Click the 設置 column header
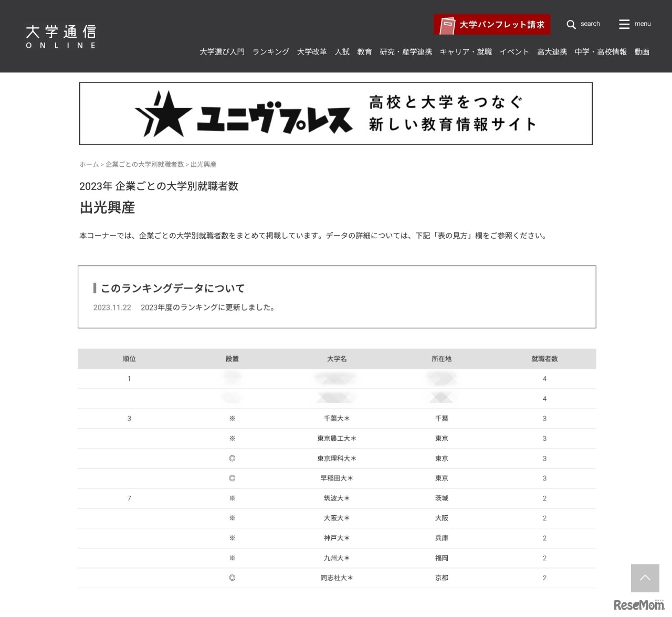Image resolution: width=672 pixels, height=617 pixels. [x=232, y=359]
